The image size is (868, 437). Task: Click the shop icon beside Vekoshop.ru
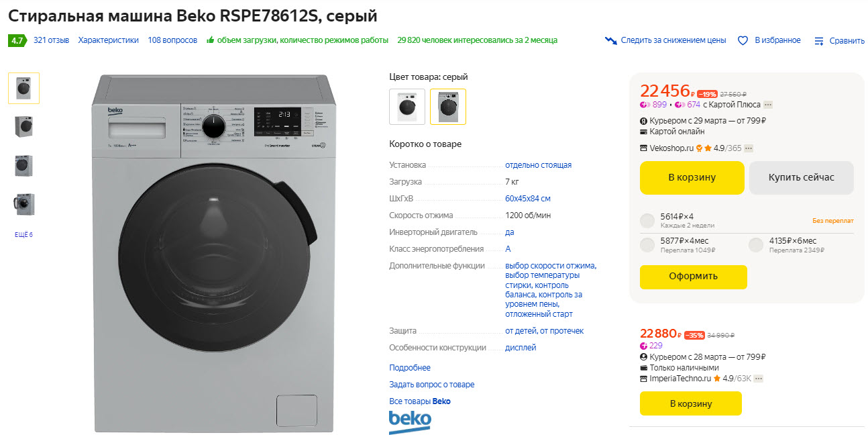pyautogui.click(x=644, y=148)
